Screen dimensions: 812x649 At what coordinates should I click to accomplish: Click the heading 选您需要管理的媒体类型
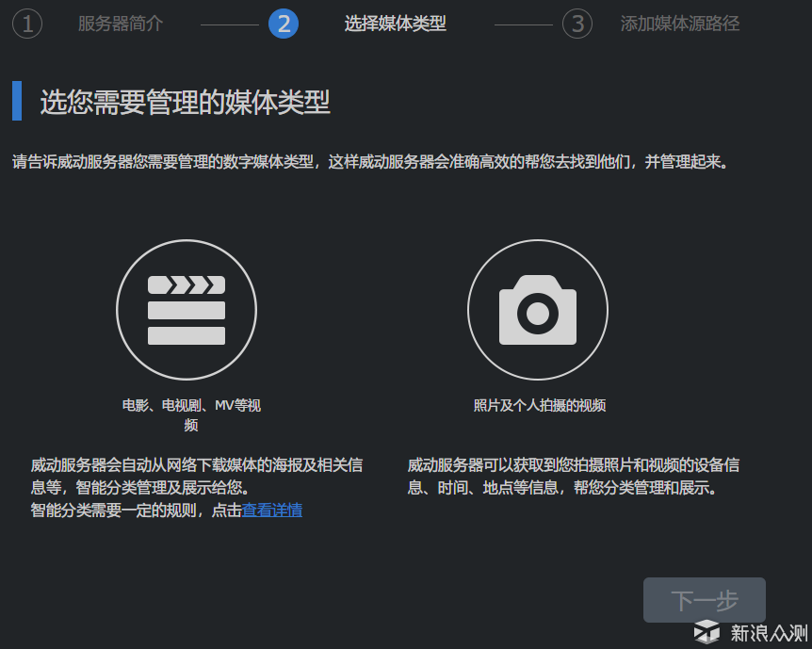point(185,102)
